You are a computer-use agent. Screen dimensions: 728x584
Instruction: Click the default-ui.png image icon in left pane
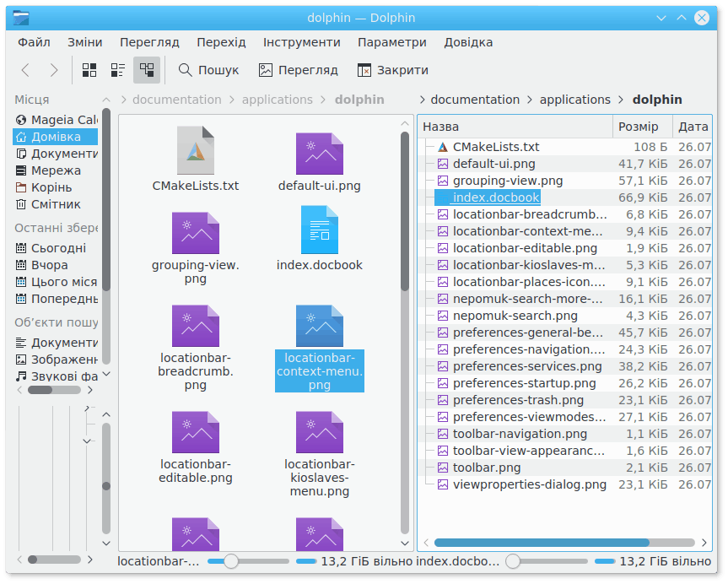(x=319, y=153)
